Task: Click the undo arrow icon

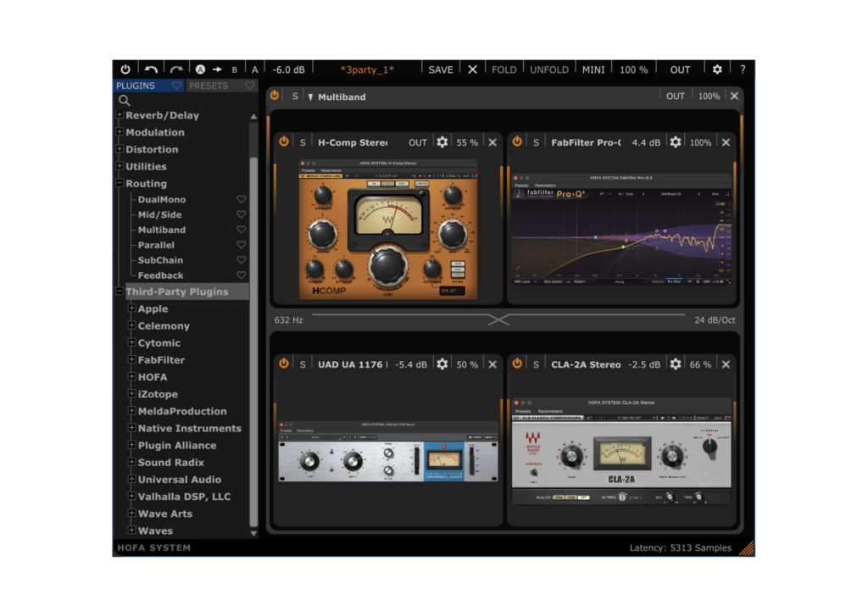Action: (151, 69)
